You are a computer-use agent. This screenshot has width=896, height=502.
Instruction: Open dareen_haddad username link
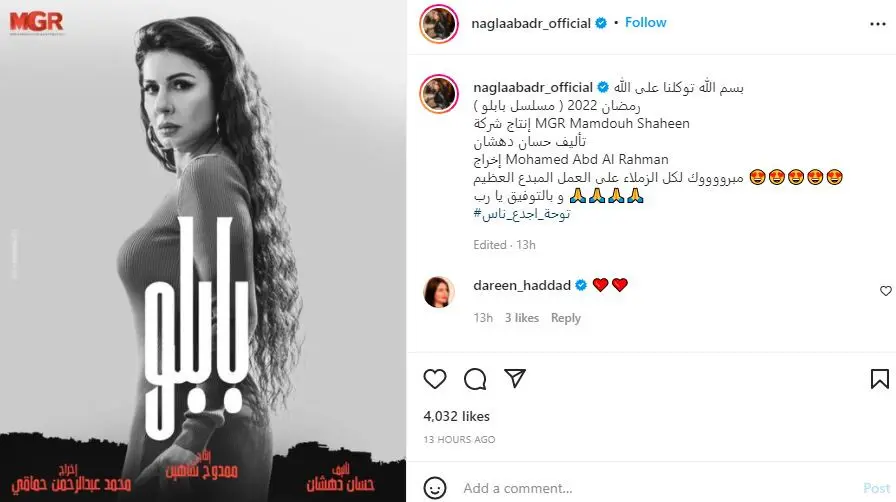[x=522, y=285]
